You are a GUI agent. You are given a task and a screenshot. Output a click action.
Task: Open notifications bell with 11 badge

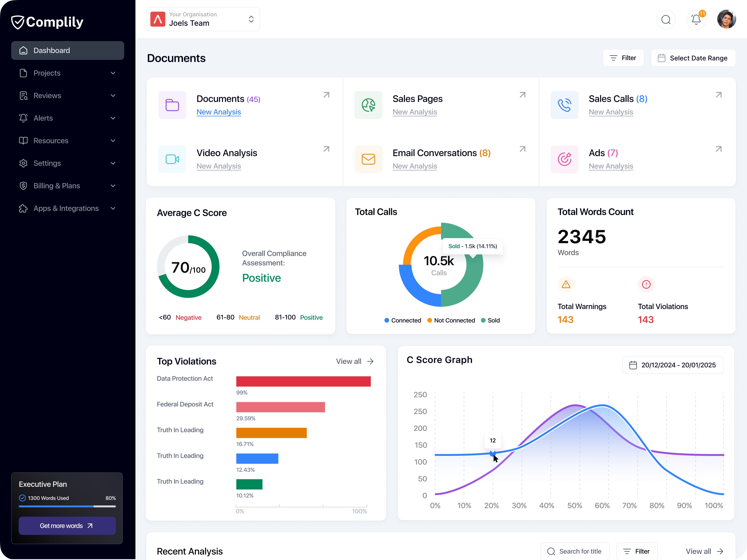click(696, 20)
